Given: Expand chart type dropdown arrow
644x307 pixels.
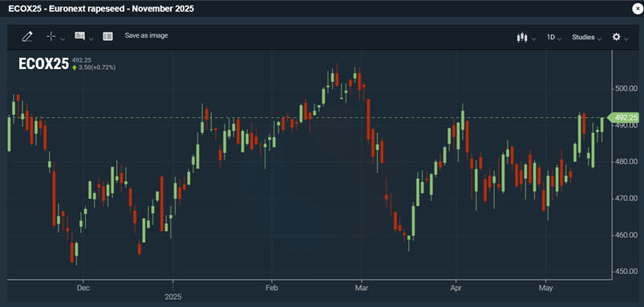Looking at the screenshot, I should 533,39.
